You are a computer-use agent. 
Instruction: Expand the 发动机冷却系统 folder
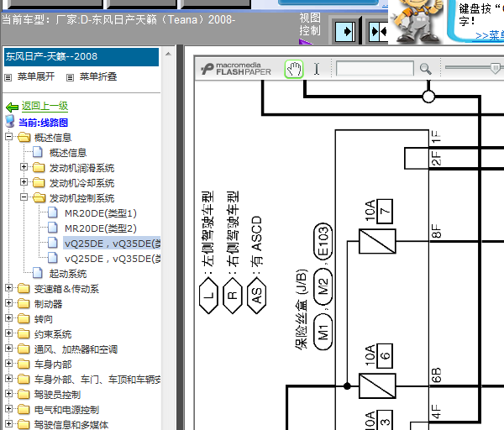coord(24,181)
